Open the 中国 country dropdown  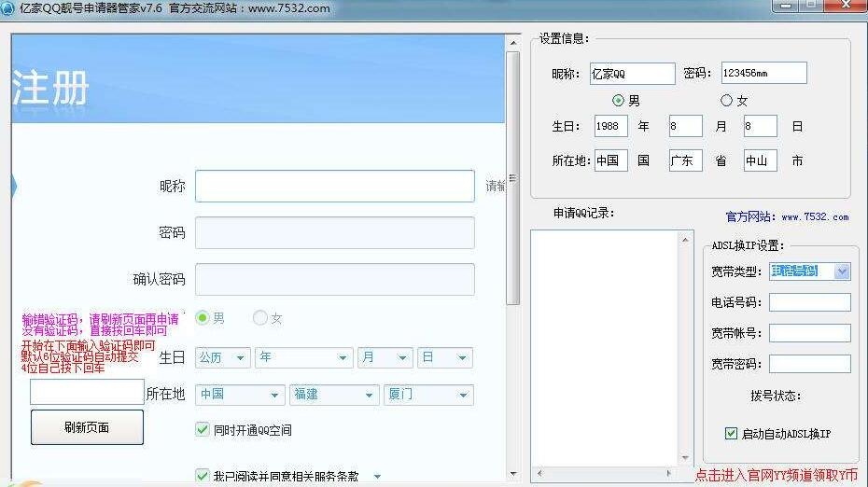coord(240,395)
